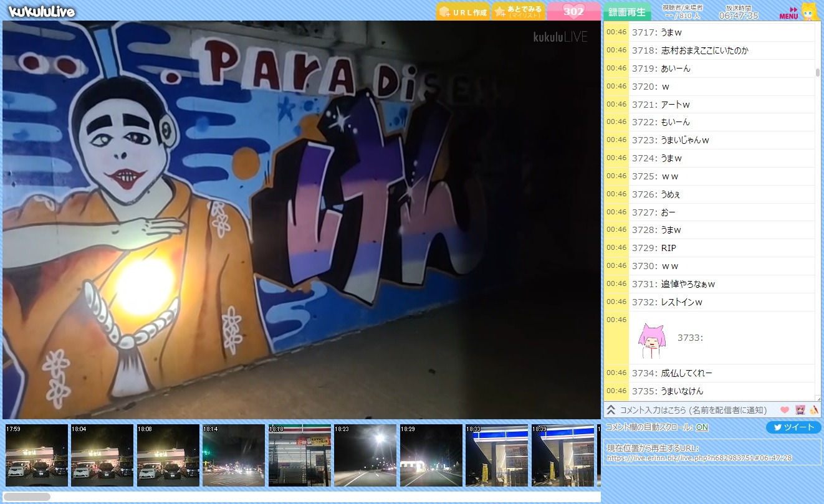Open the MENU dropdown at top right
The image size is (824, 504).
click(x=788, y=13)
